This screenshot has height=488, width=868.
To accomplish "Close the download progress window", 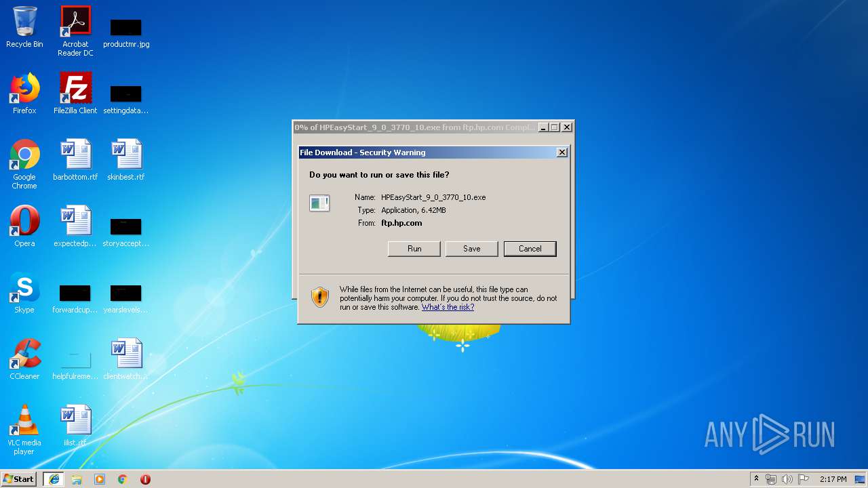I will (x=568, y=127).
